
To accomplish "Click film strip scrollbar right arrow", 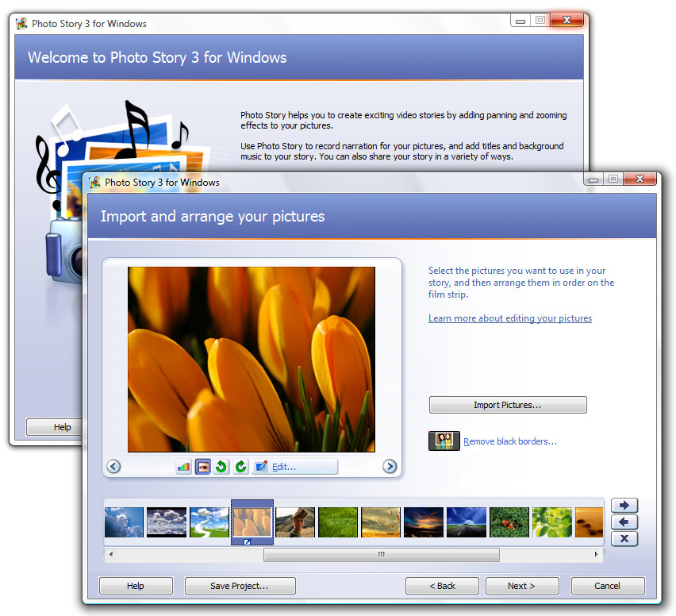I will pyautogui.click(x=596, y=554).
